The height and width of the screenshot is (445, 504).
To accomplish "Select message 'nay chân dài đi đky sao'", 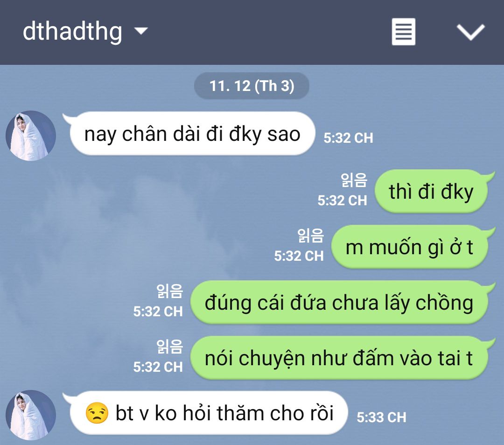I will (192, 134).
